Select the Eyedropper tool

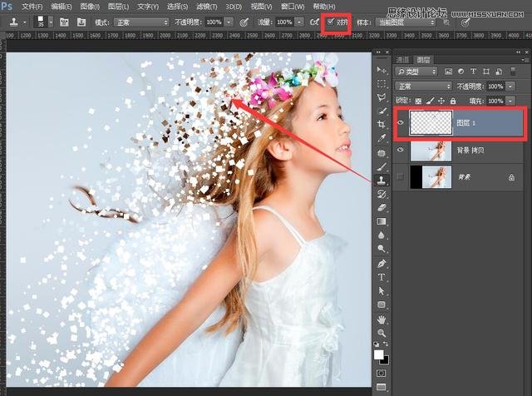pos(382,138)
